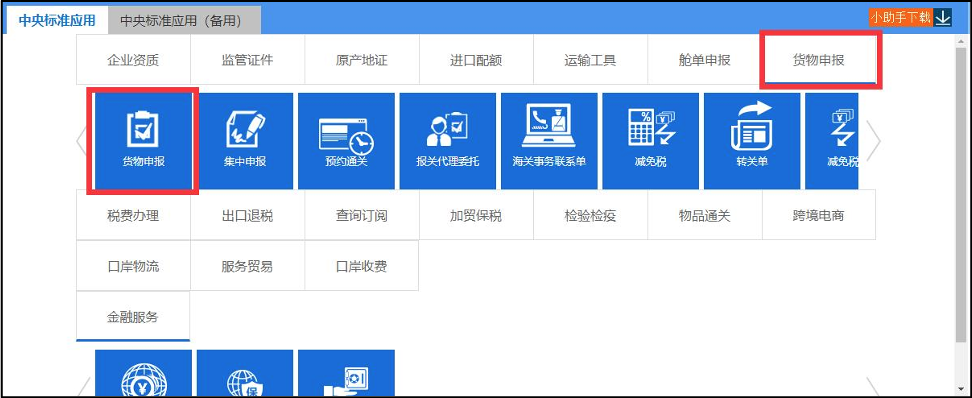The width and height of the screenshot is (972, 398).
Task: Select the 物品通关 category
Action: click(704, 215)
